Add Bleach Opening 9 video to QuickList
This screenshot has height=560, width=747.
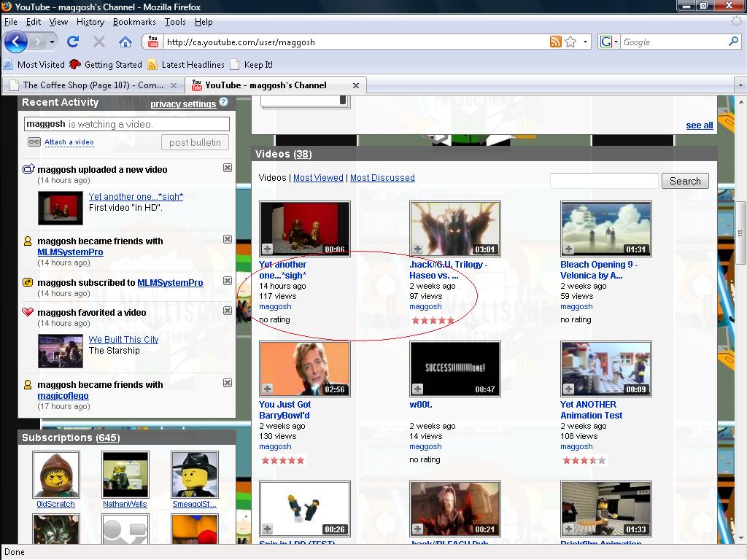[x=568, y=249]
